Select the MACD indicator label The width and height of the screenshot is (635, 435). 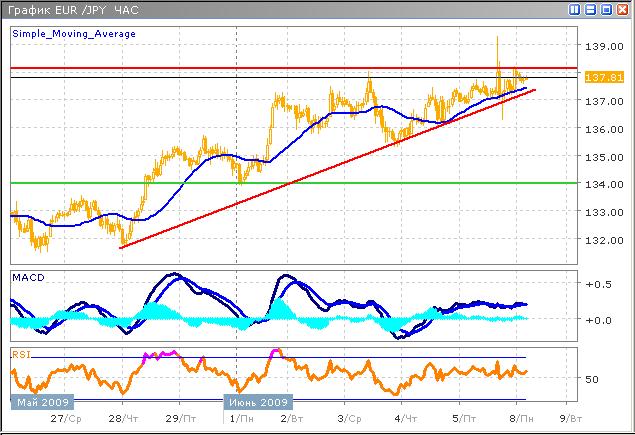(26, 276)
